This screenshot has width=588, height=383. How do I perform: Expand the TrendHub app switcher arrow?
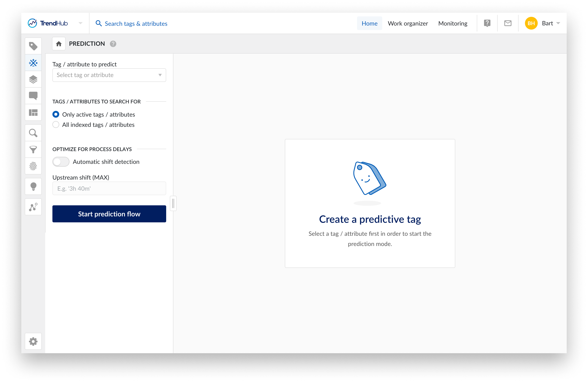point(80,23)
